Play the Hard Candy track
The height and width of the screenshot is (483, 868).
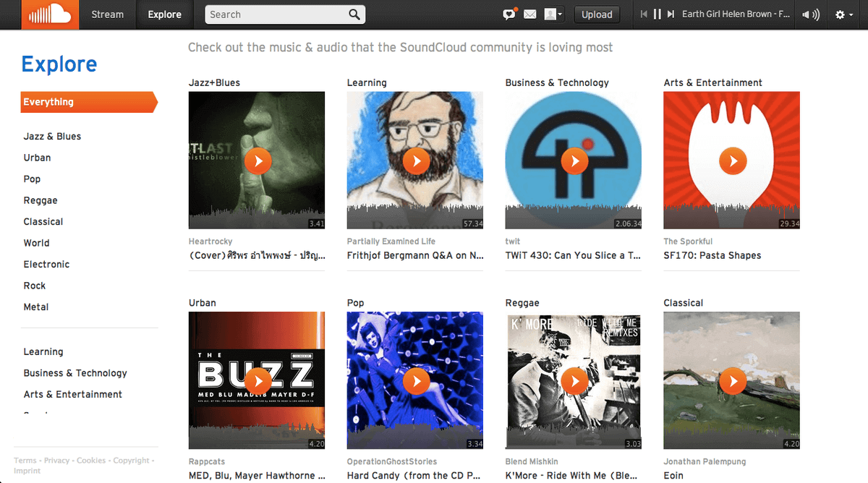[416, 380]
